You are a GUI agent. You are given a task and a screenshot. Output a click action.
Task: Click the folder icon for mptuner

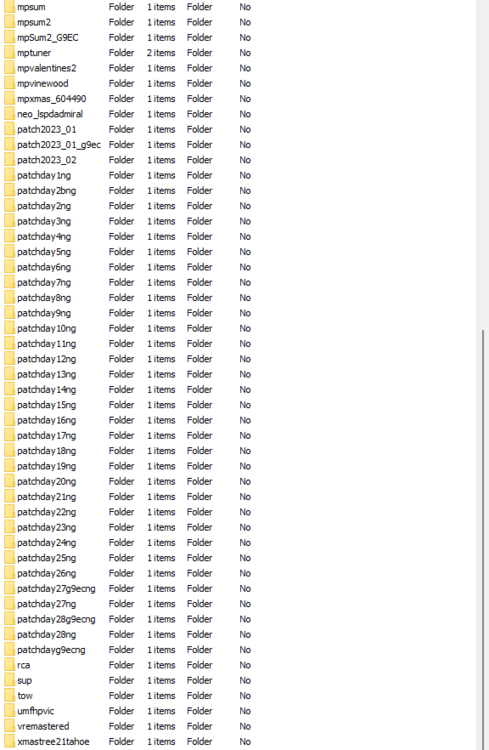(9, 53)
